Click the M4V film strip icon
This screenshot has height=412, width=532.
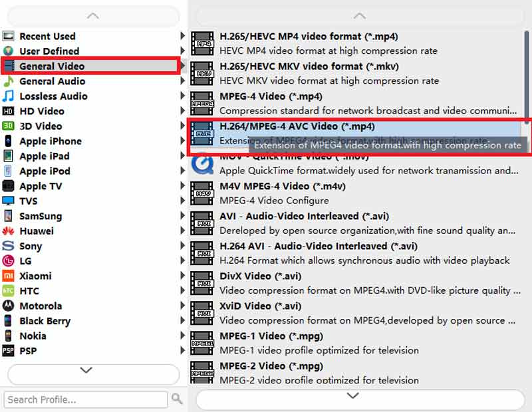coord(202,193)
